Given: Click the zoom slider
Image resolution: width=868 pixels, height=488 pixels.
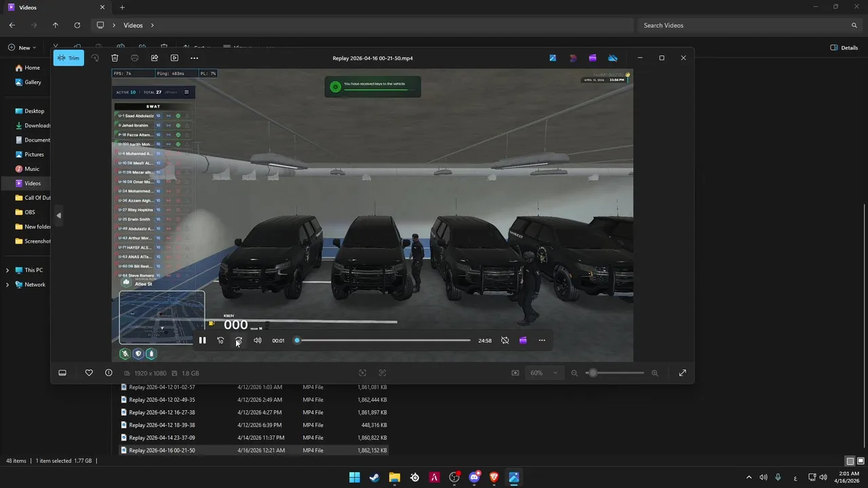Looking at the screenshot, I should pyautogui.click(x=614, y=373).
